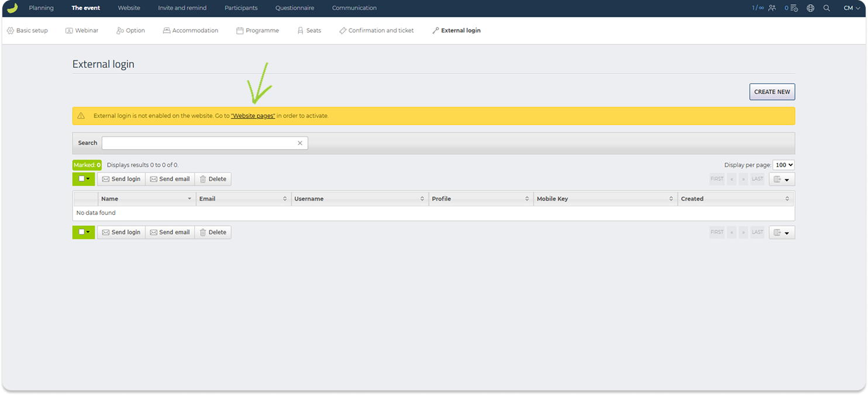Open bottom column selector icon button

(x=781, y=233)
